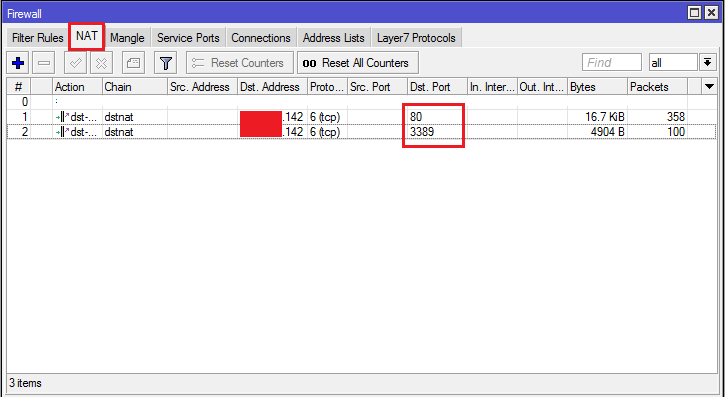Click the enable rule checkmark icon
Image resolution: width=725 pixels, height=397 pixels.
coord(75,63)
